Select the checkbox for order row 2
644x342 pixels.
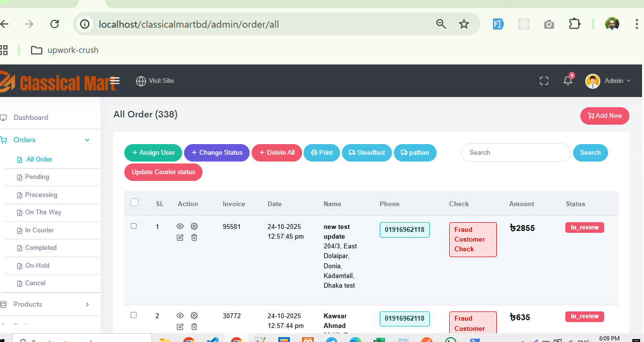[x=134, y=315]
